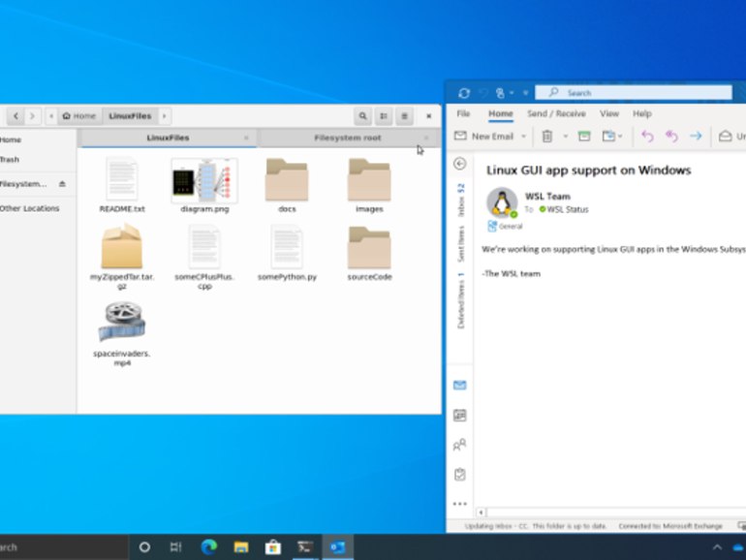The height and width of the screenshot is (560, 746).
Task: Select the someCPlusPlus.cpp file
Action: click(x=204, y=257)
